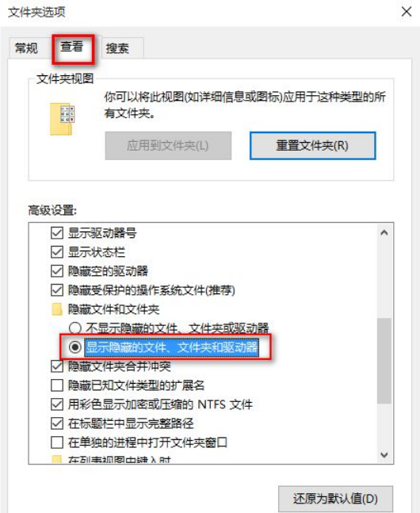Open the 搜索 tab
420x513 pixels.
tap(117, 48)
